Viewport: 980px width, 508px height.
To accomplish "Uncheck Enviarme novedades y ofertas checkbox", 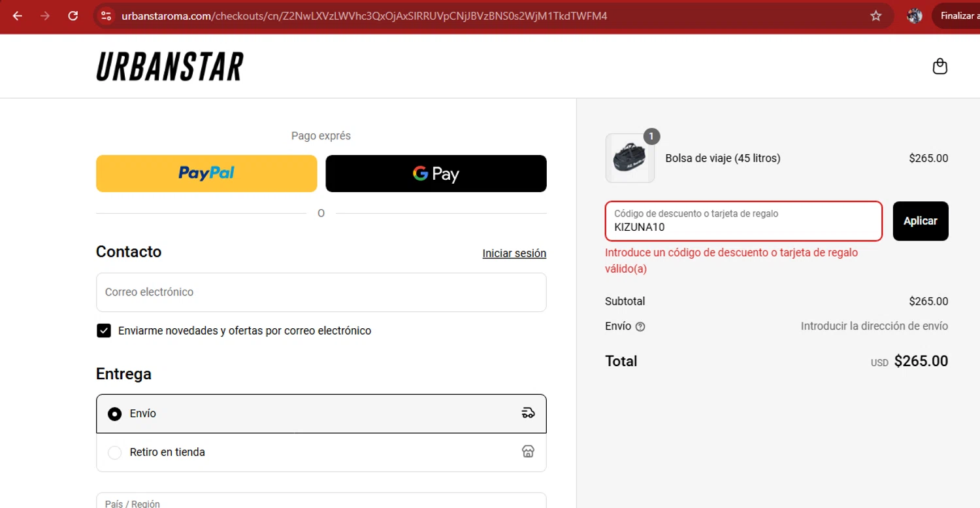I will coord(104,330).
